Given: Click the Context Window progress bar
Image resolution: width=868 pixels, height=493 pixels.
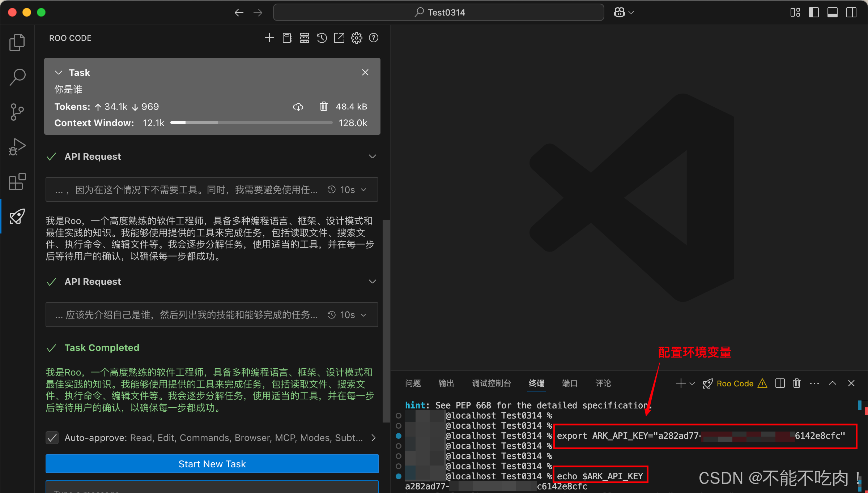Looking at the screenshot, I should click(x=251, y=123).
